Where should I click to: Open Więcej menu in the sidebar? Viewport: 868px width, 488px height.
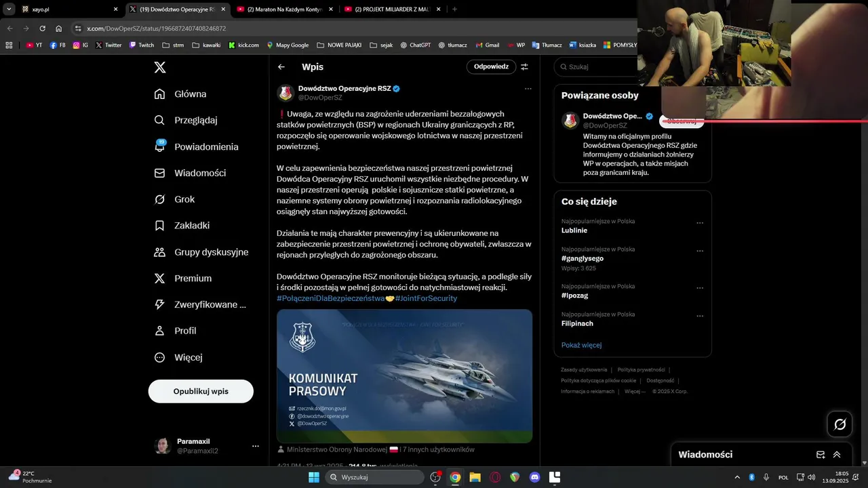point(178,357)
